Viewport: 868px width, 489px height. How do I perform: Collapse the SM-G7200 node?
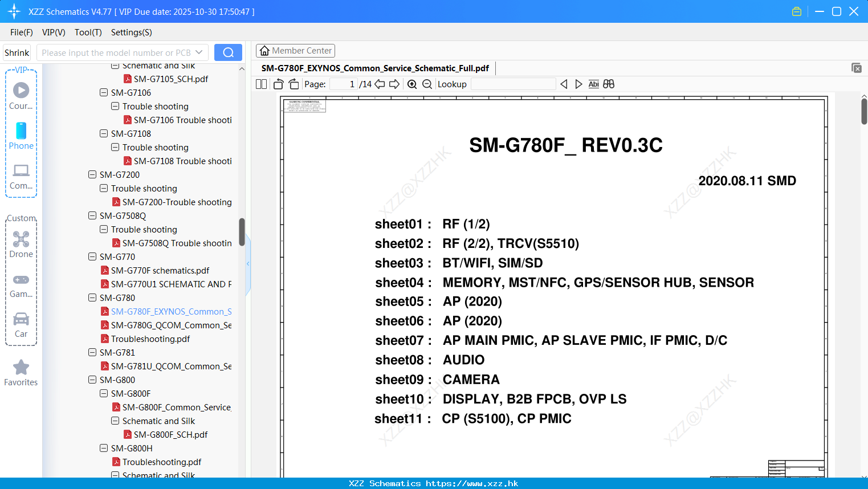[92, 174]
